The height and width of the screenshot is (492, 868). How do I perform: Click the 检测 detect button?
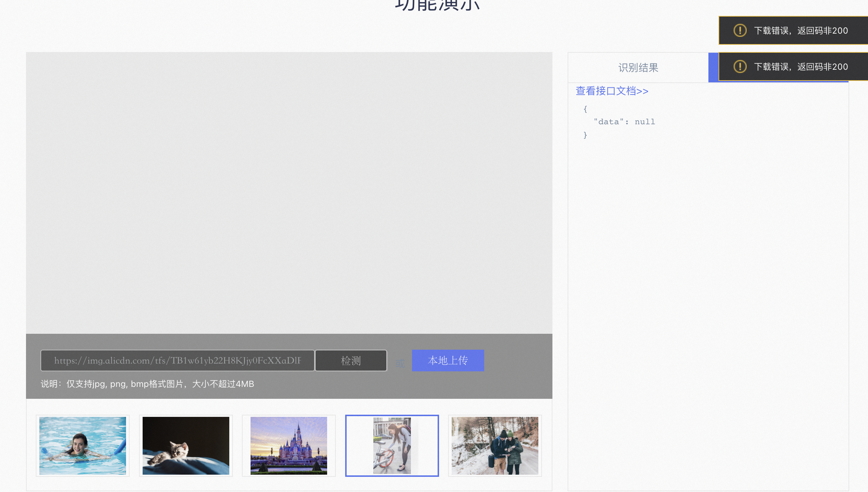(351, 361)
